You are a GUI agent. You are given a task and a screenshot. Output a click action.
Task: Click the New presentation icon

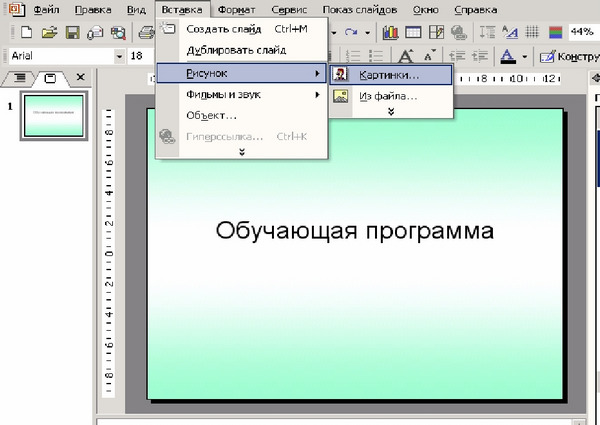(29, 33)
